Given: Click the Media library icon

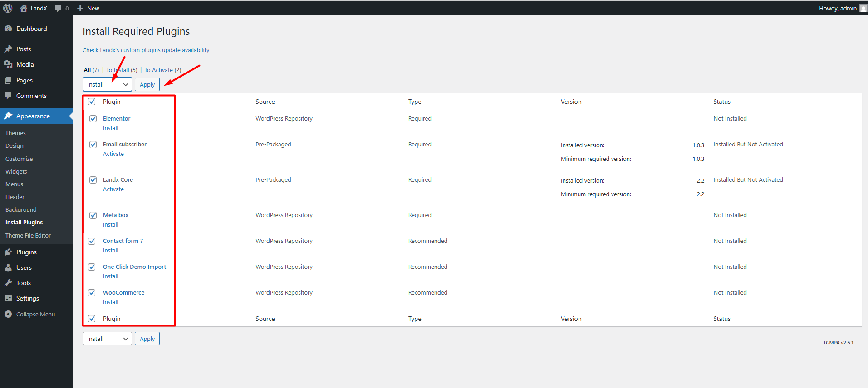Looking at the screenshot, I should point(8,64).
